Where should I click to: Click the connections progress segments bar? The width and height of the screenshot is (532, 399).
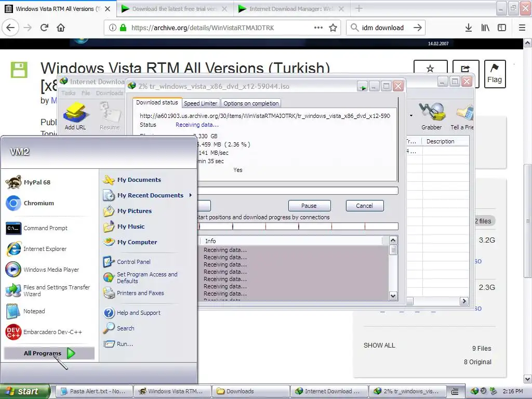coord(298,227)
